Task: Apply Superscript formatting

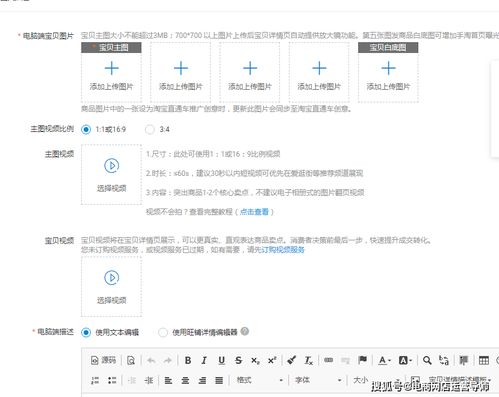Action: coord(272,360)
